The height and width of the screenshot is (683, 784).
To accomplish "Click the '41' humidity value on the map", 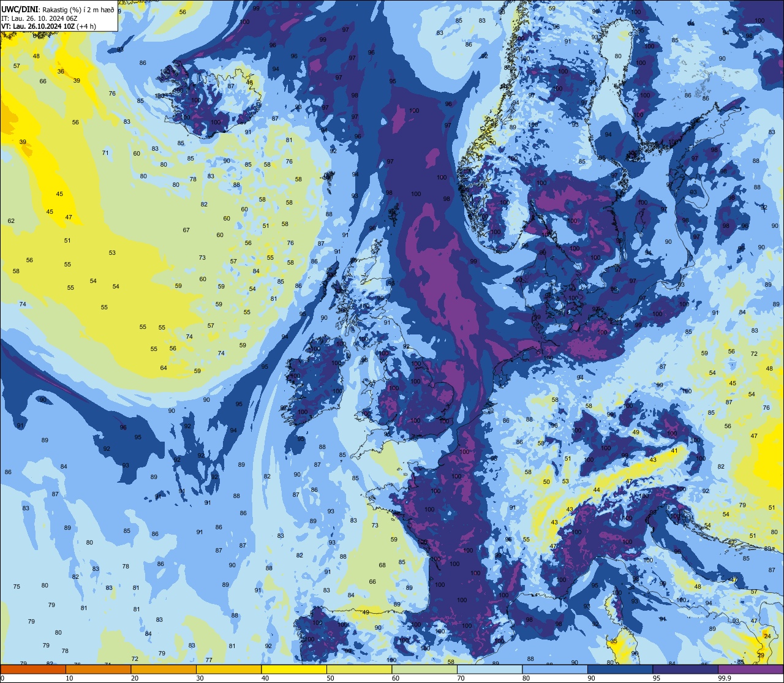I will [x=674, y=450].
